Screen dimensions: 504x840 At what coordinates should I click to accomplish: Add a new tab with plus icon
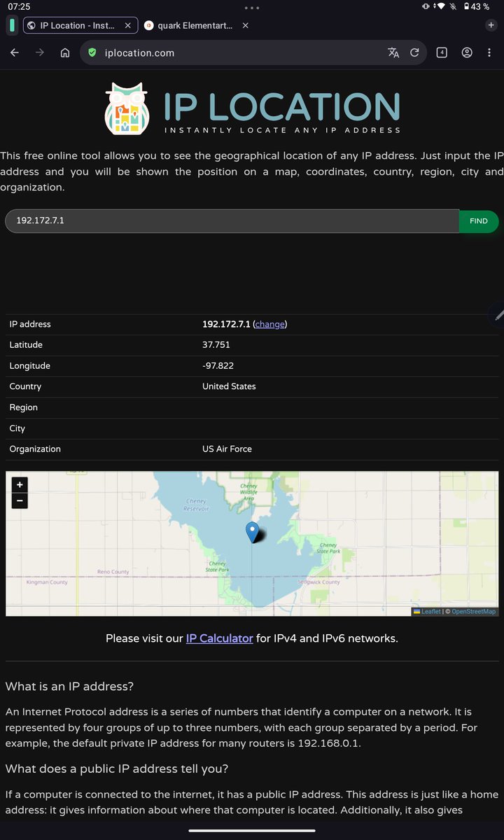coord(491,25)
